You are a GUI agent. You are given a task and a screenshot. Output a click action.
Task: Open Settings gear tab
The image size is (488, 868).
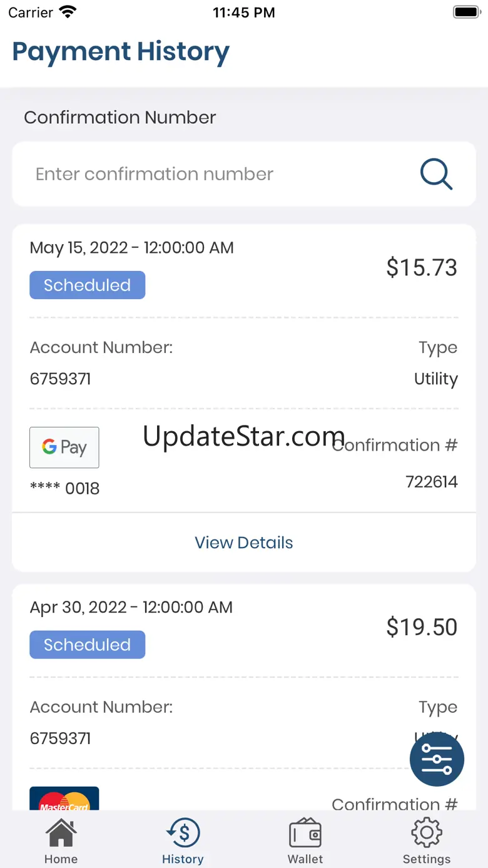(427, 842)
